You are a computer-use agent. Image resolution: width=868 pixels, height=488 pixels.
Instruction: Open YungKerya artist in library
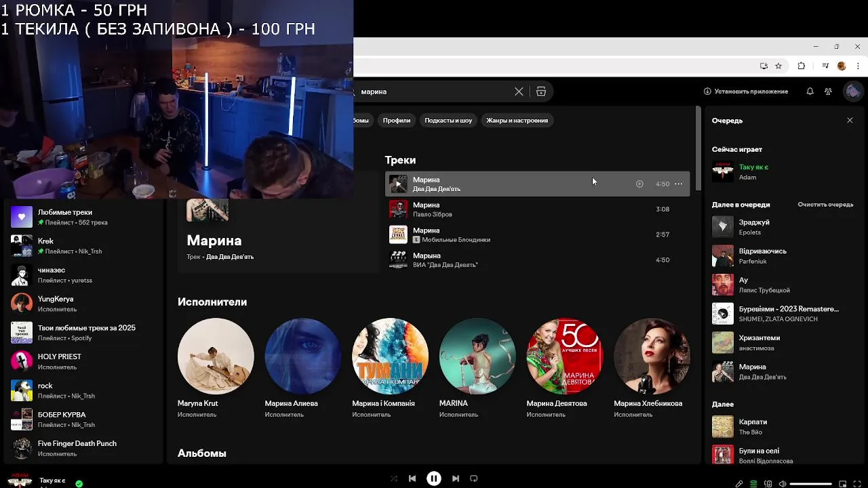click(x=83, y=304)
